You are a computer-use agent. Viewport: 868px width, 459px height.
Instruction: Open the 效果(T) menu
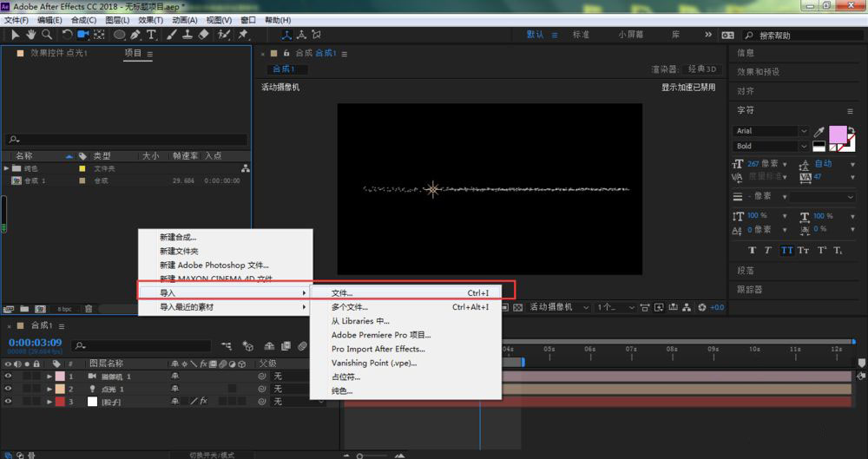coord(150,20)
